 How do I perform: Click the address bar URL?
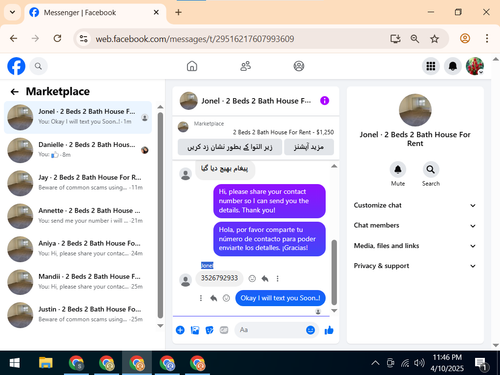click(195, 39)
